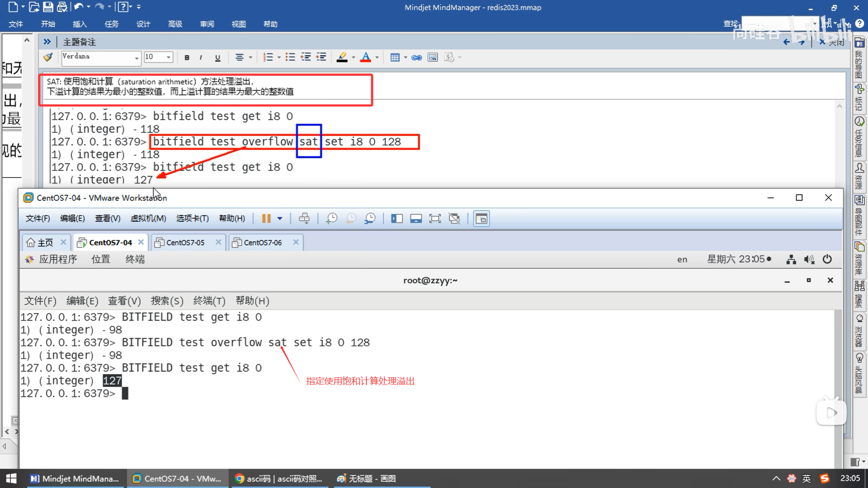
Task: Open the 虚拟机(M) menu in VMware
Action: 148,219
